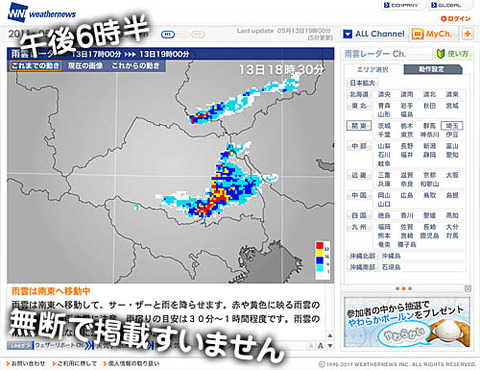Click the LINKS label button
This screenshot has height=370, width=480.
click(20, 346)
